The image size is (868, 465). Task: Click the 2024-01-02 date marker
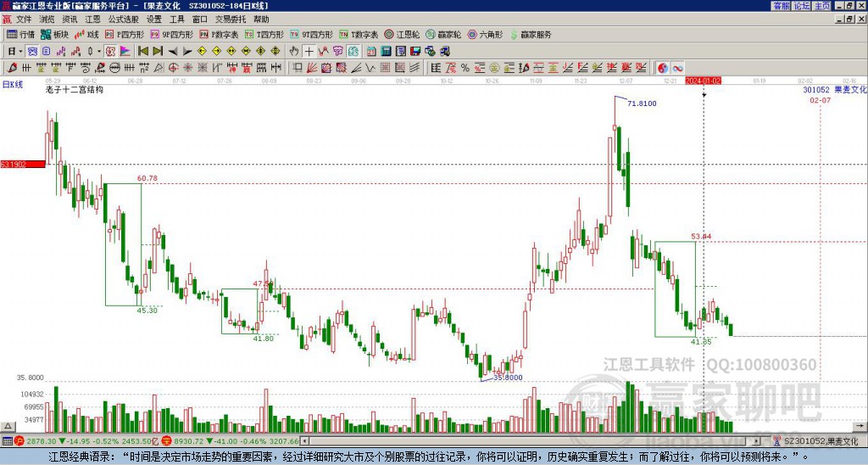703,81
